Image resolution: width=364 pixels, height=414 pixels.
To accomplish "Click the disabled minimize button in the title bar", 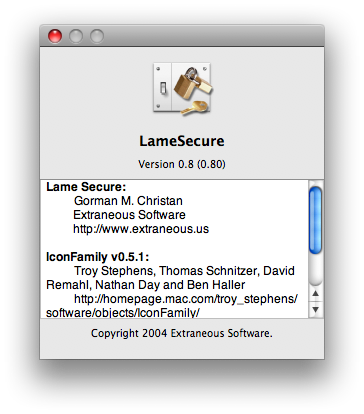I will pyautogui.click(x=76, y=36).
